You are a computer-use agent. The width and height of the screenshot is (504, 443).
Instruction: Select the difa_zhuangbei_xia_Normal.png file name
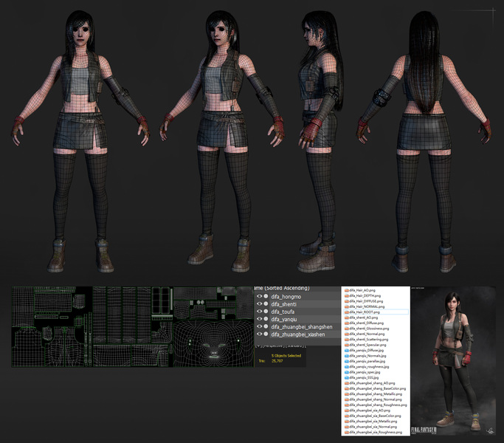click(373, 427)
